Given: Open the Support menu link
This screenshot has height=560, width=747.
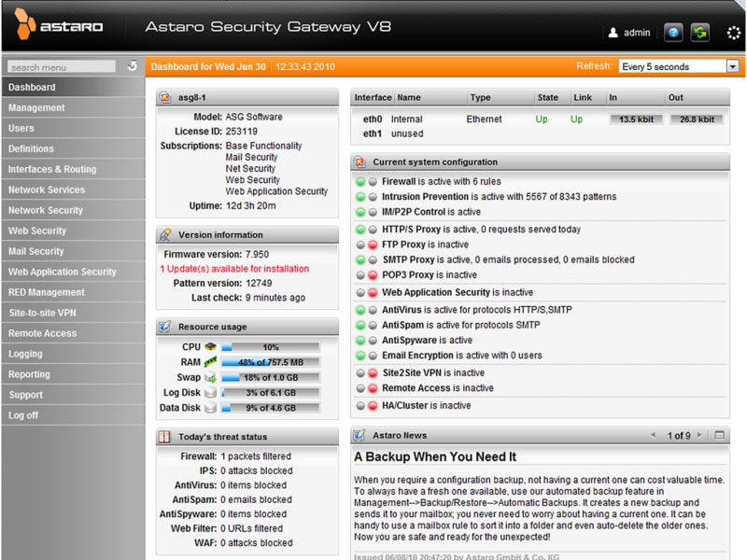Looking at the screenshot, I should click(74, 395).
